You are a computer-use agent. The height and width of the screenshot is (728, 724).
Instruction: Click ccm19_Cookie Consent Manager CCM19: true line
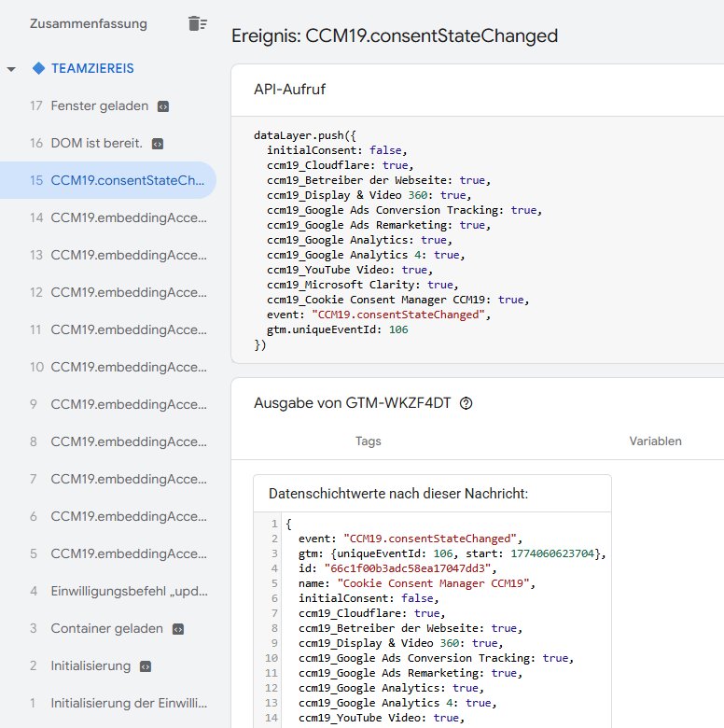397,300
